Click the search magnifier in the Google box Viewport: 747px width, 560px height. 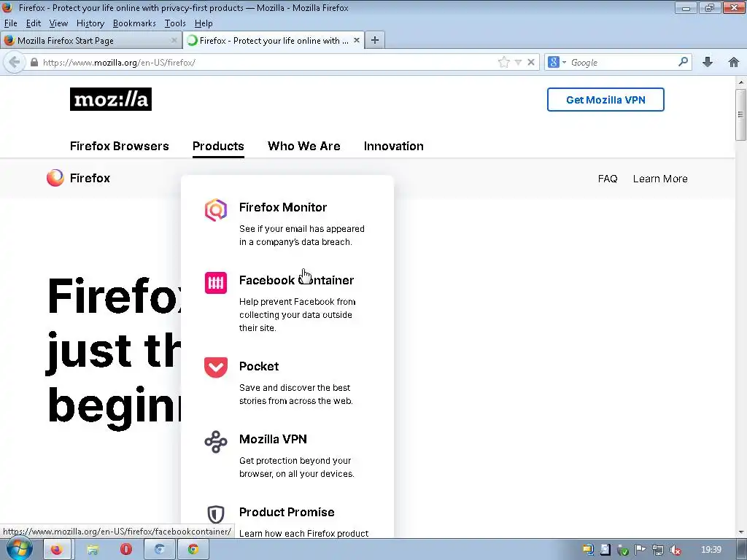point(683,62)
